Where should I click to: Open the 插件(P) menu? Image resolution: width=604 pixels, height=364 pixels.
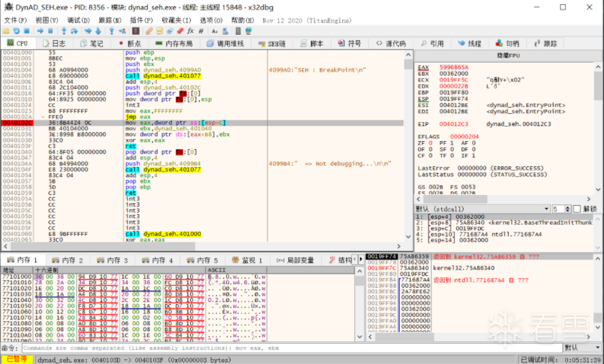141,20
